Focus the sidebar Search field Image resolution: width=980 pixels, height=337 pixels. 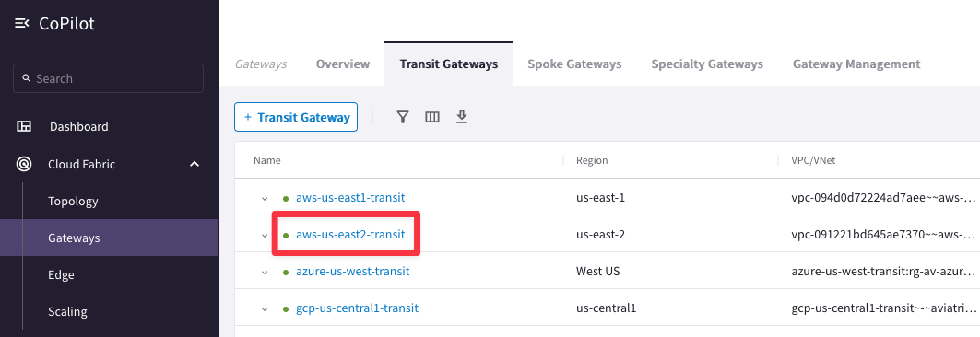pyautogui.click(x=108, y=78)
